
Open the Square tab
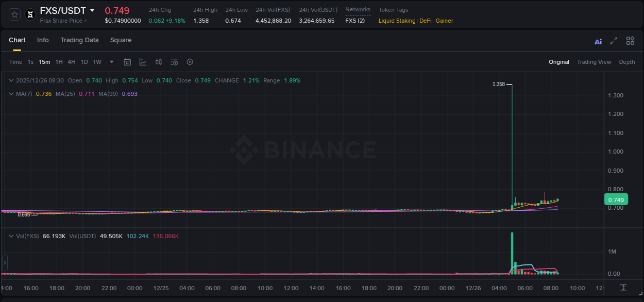click(121, 40)
